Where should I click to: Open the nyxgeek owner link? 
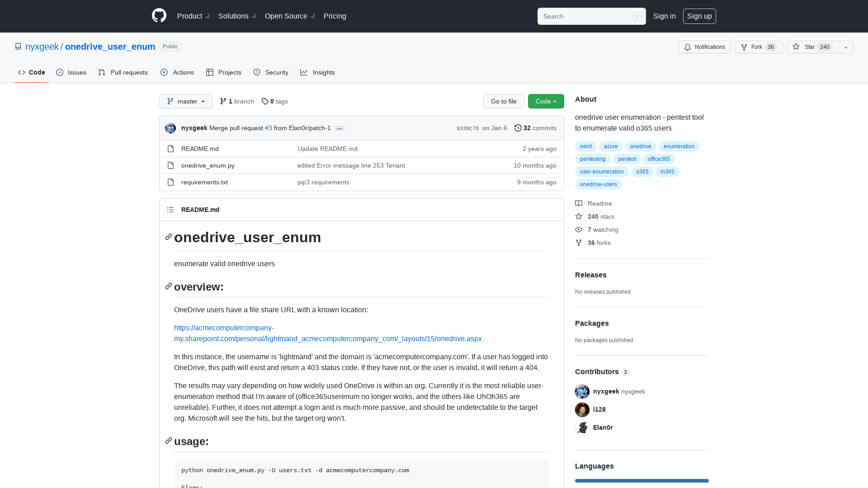click(42, 47)
